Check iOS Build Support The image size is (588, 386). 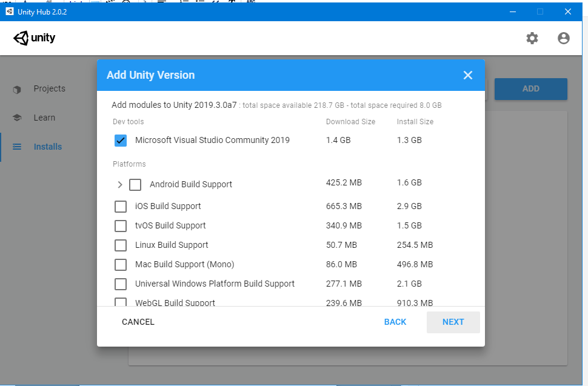pyautogui.click(x=120, y=206)
